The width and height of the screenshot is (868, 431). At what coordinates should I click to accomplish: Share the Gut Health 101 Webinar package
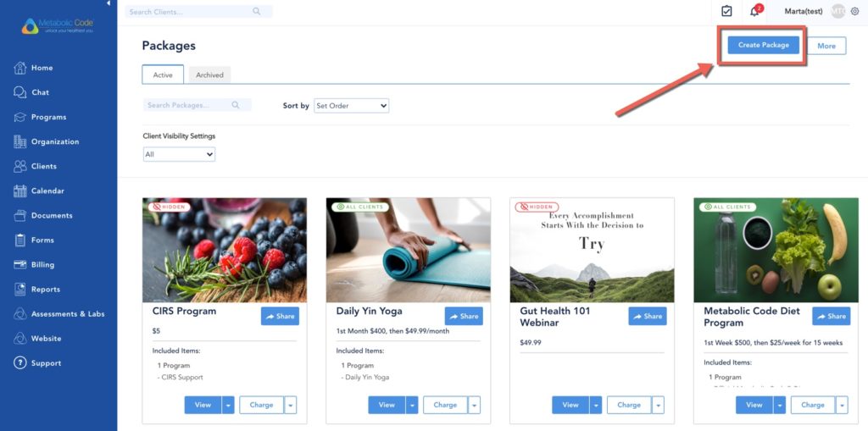[x=648, y=316]
